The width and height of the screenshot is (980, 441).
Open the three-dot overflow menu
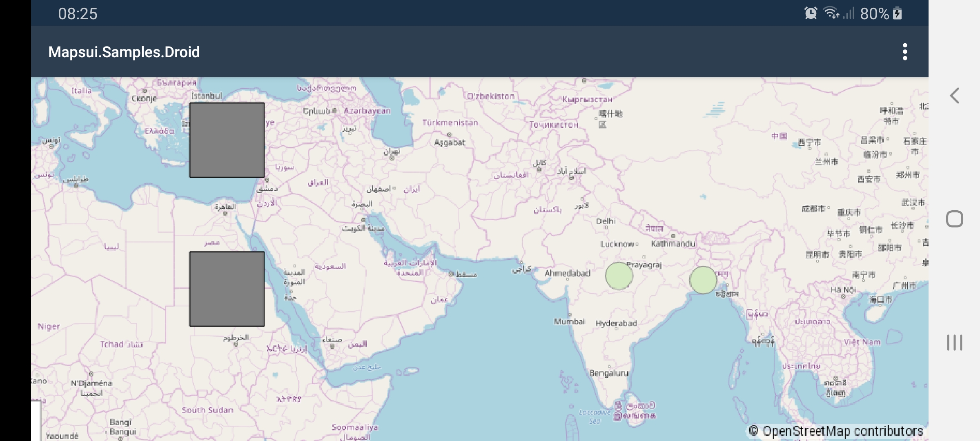[905, 52]
